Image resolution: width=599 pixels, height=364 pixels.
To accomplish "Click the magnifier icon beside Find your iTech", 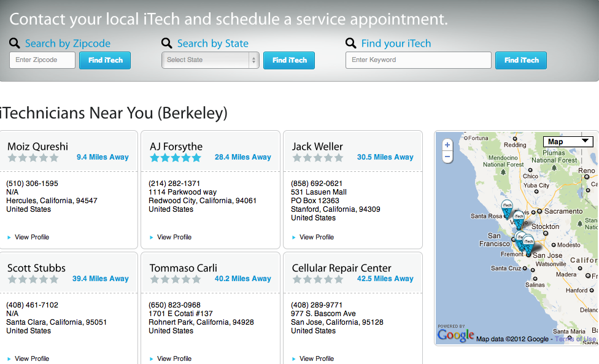I will pyautogui.click(x=351, y=43).
